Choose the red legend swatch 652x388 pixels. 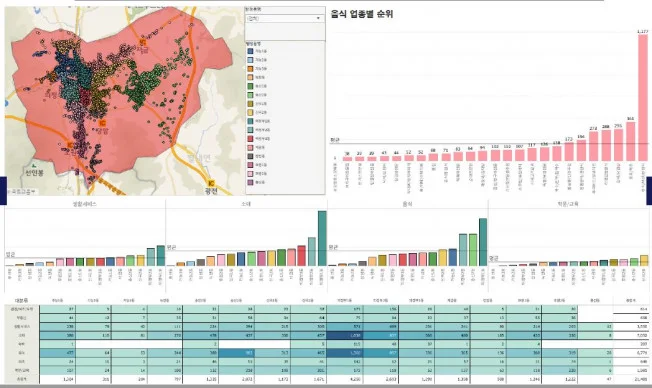coord(250,138)
